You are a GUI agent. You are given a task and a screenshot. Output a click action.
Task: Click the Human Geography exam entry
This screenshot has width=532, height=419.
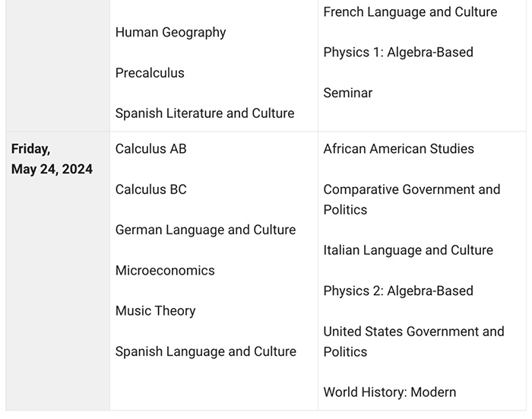pyautogui.click(x=170, y=32)
